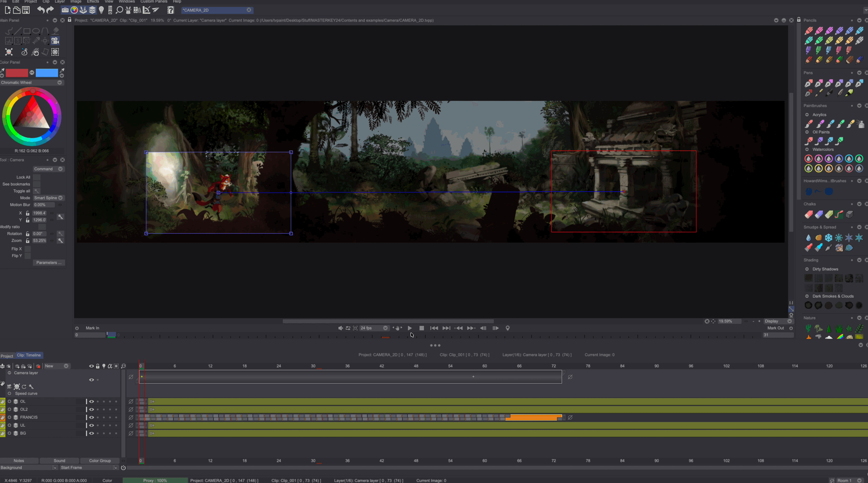Image resolution: width=868 pixels, height=483 pixels.
Task: Open the Smart Spline mode dropdown
Action: click(x=48, y=198)
